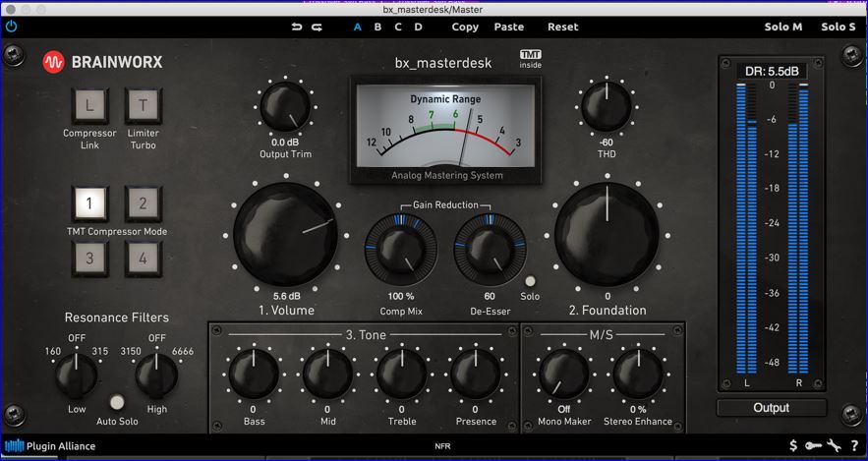Toggle the Compressor Link L button
The width and height of the screenshot is (868, 461).
(89, 106)
